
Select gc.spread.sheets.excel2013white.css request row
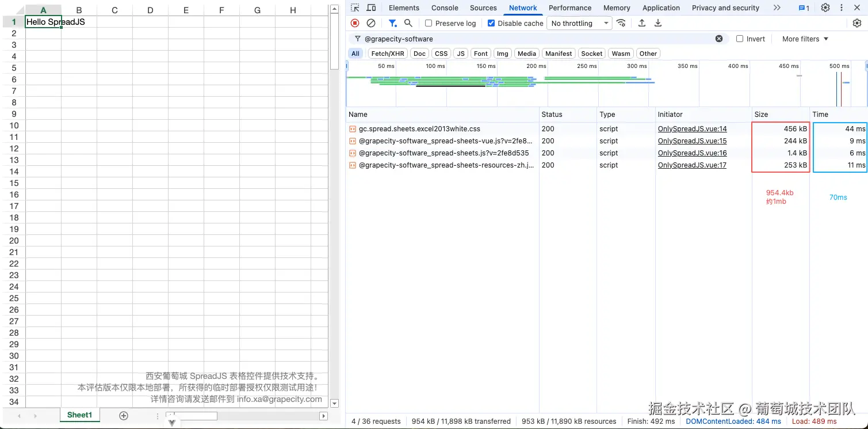[x=607, y=129]
